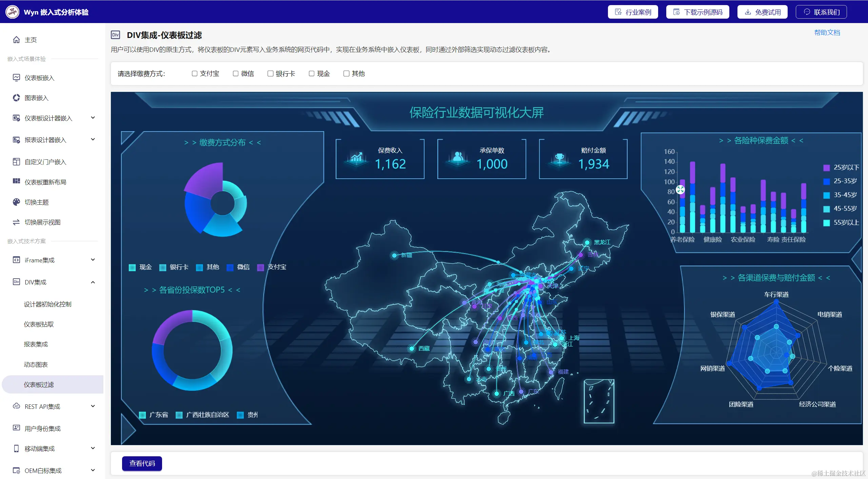Check the 支付宝 payment checkbox
Image resolution: width=868 pixels, height=479 pixels.
(195, 74)
